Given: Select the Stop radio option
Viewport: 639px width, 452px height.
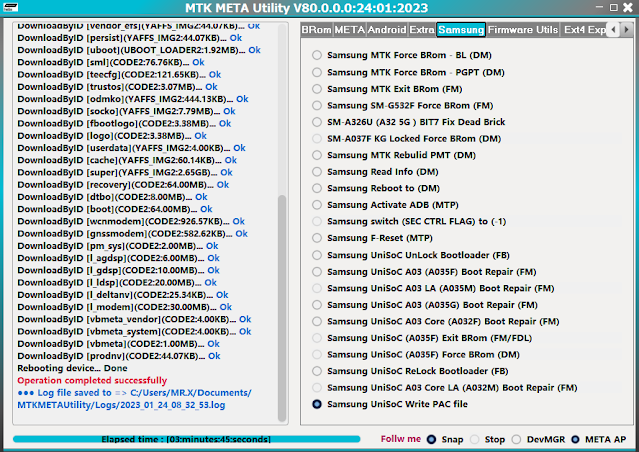Looking at the screenshot, I should 487,439.
